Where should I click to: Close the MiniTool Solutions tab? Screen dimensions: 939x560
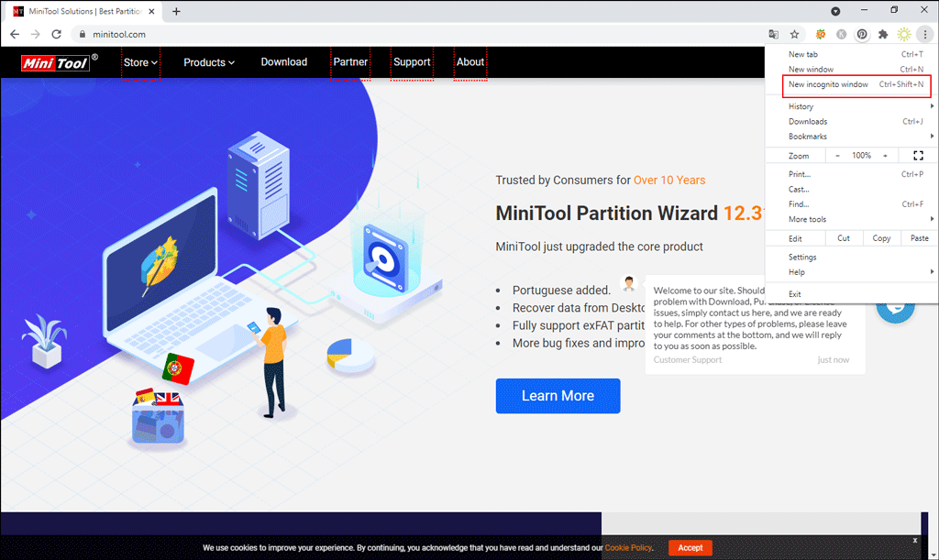151,11
